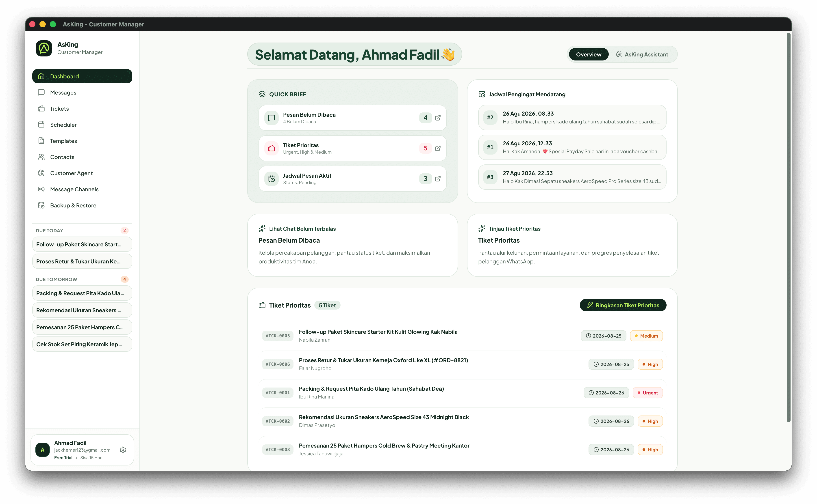Viewport: 817px width, 504px height.
Task: Click 2026-08-25 date on Nabila's ticket
Action: 604,336
